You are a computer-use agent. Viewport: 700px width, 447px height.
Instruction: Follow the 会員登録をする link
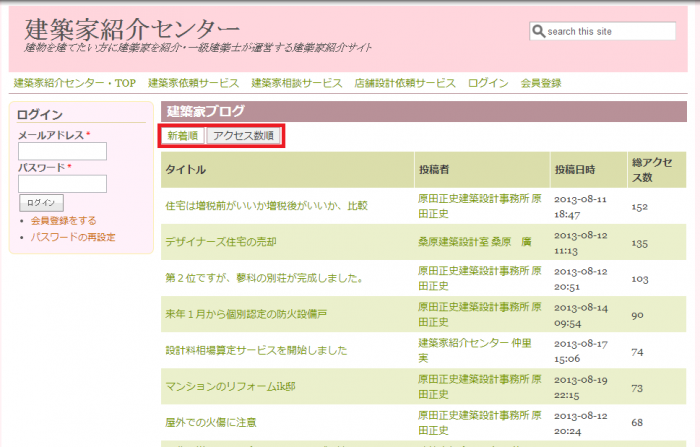pos(64,220)
